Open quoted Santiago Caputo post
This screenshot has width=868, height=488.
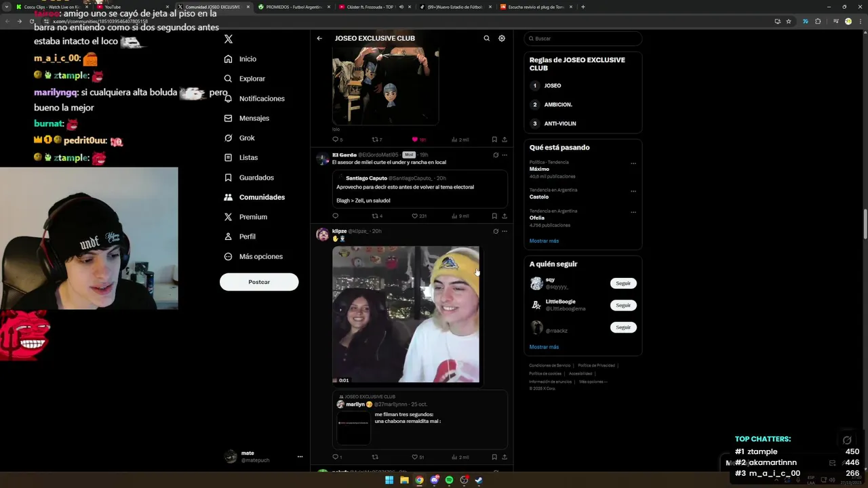(x=420, y=188)
